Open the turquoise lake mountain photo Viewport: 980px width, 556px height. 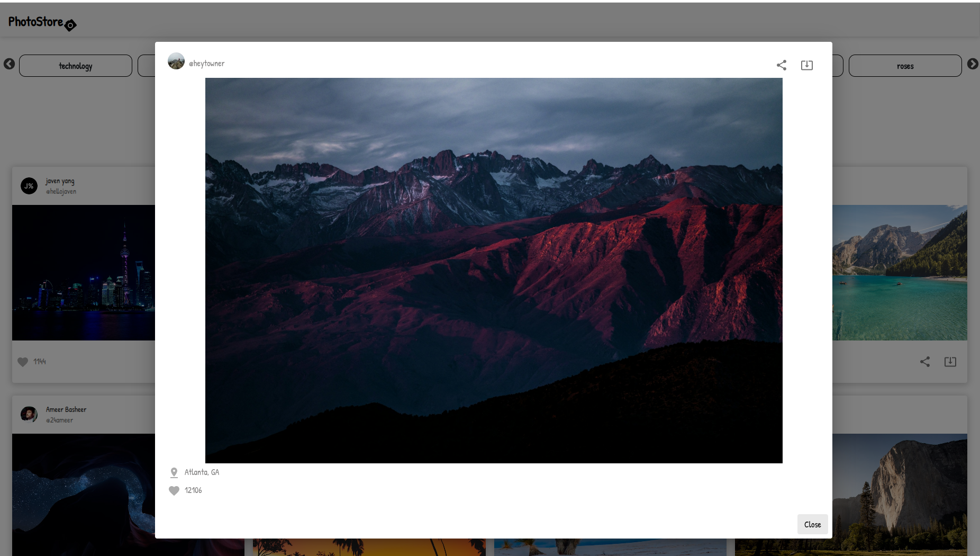(x=900, y=272)
